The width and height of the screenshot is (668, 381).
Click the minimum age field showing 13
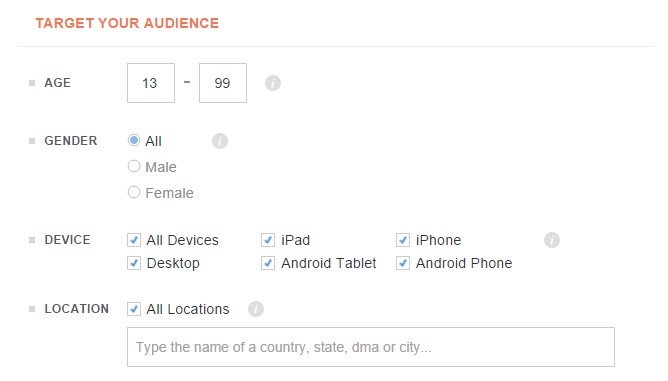point(151,83)
